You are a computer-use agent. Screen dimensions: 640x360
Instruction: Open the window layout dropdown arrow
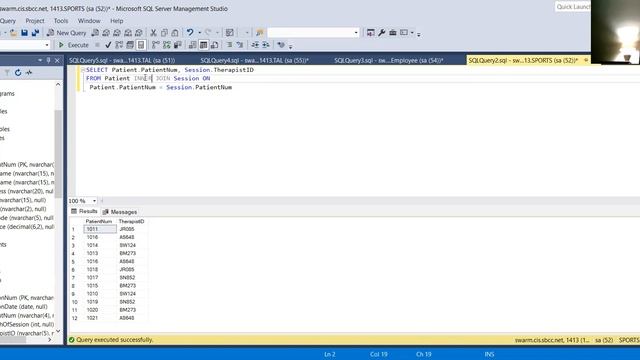412,33
